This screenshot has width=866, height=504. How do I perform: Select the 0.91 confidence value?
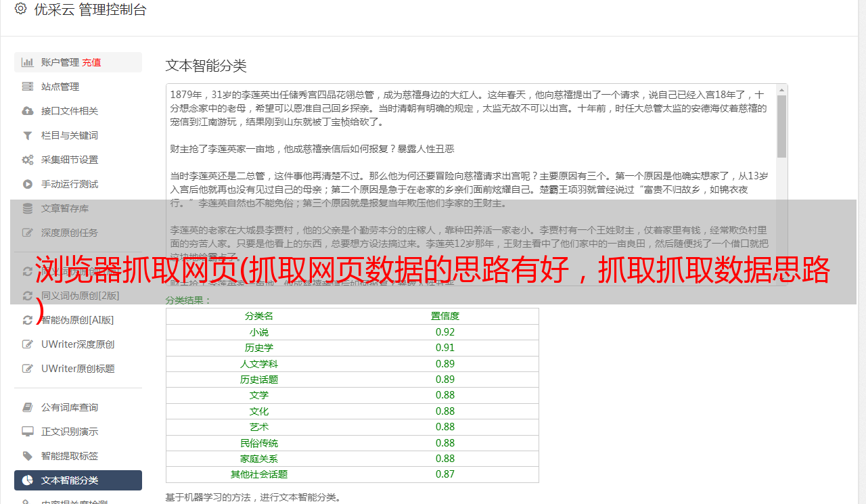[x=445, y=348]
